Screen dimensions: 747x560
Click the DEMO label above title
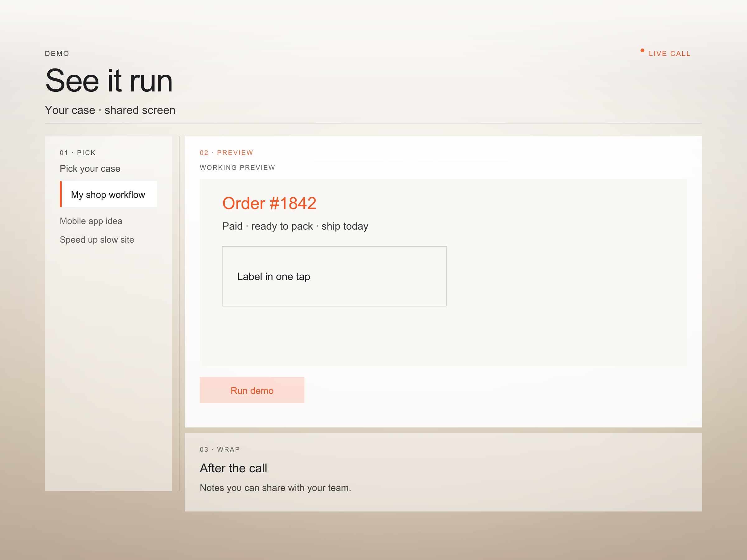pos(57,54)
